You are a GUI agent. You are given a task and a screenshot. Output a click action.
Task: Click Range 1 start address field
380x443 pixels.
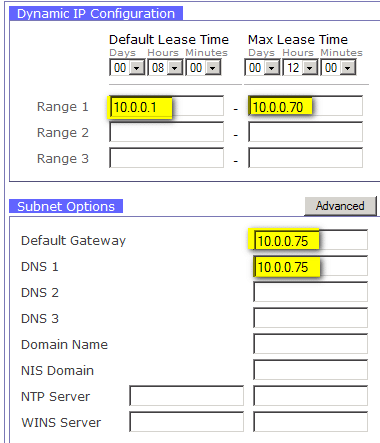click(x=167, y=106)
